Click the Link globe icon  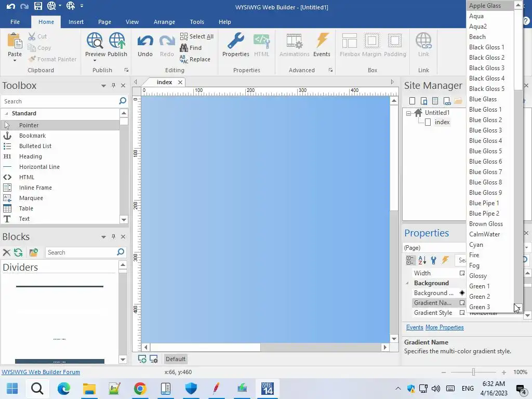pyautogui.click(x=423, y=41)
